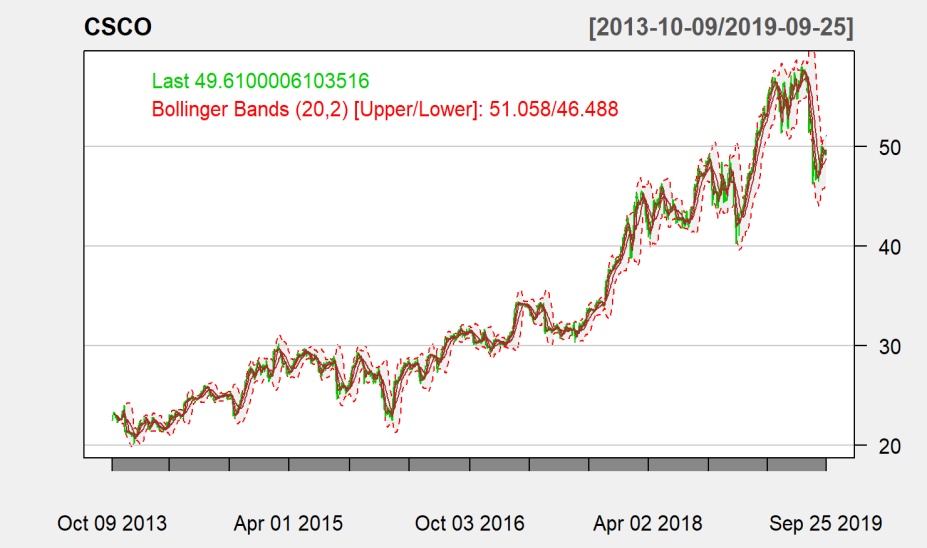Click the red Bollinger Bands legend text
Screen dimensions: 927x548
click(x=385, y=107)
